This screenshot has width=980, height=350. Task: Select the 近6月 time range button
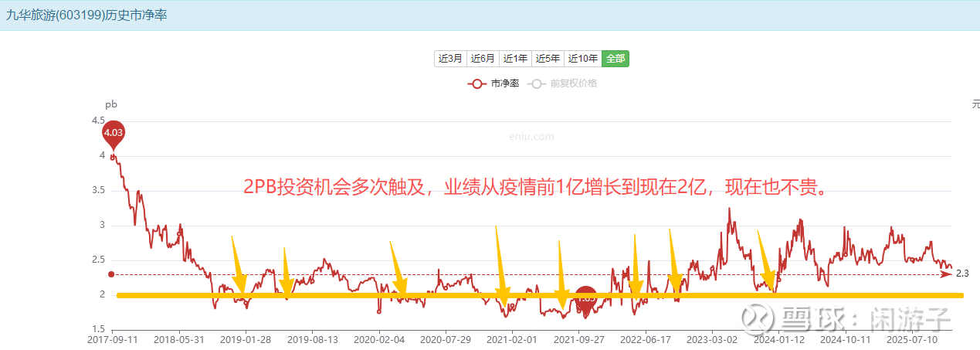(483, 59)
